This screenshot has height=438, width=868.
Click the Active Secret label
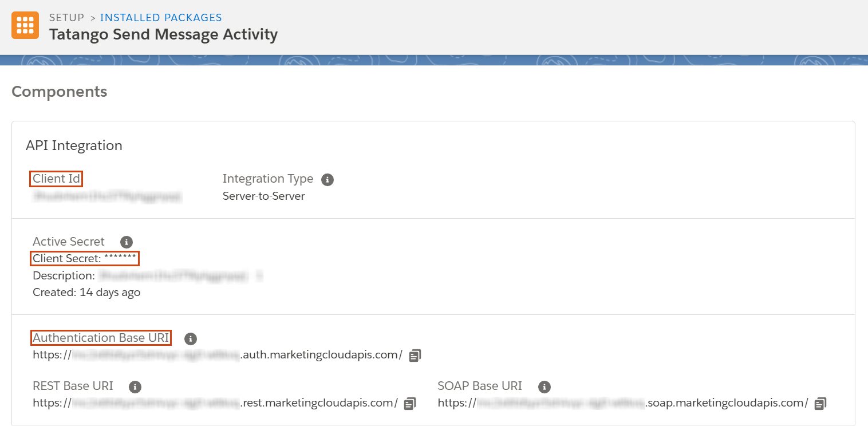coord(69,242)
